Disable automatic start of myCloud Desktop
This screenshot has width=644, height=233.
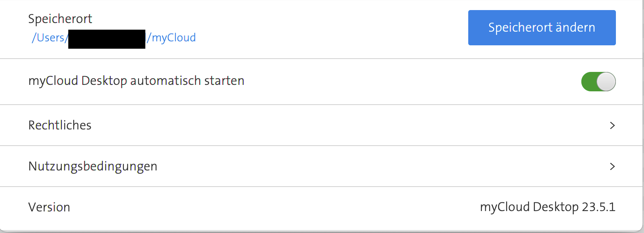(598, 82)
